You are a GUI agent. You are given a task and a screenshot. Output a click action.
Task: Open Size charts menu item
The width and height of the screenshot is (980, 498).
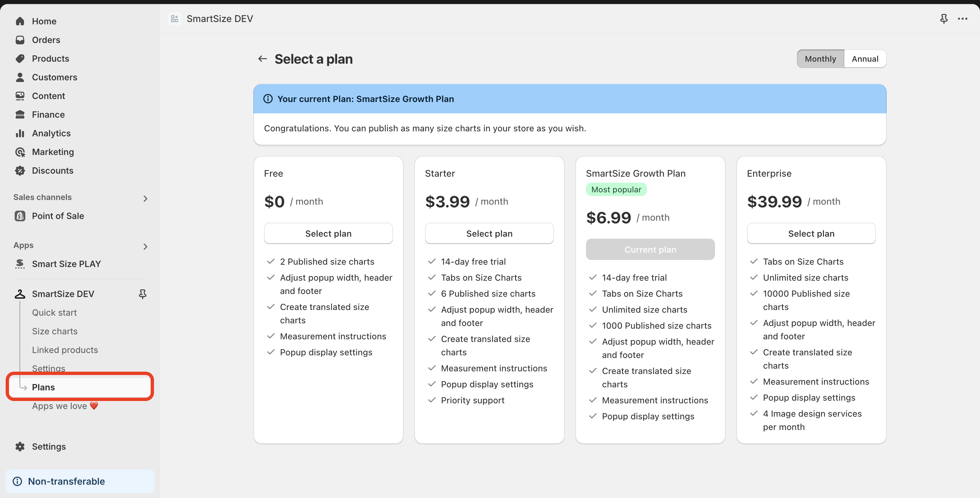coord(55,331)
